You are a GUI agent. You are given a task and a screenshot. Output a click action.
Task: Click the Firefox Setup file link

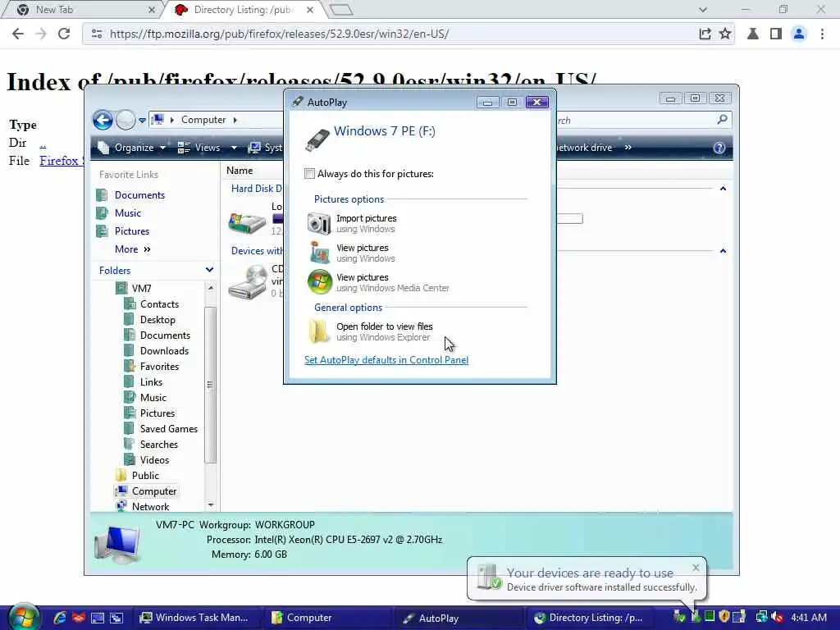tap(61, 161)
